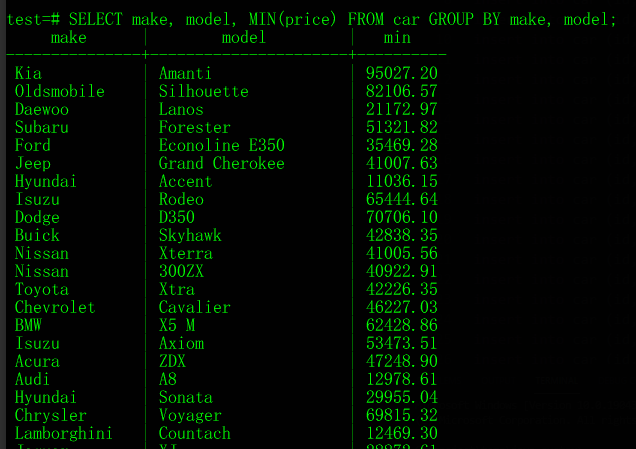Click the price 65444.64
Viewport: 636px width, 449px height.
pyautogui.click(x=402, y=199)
